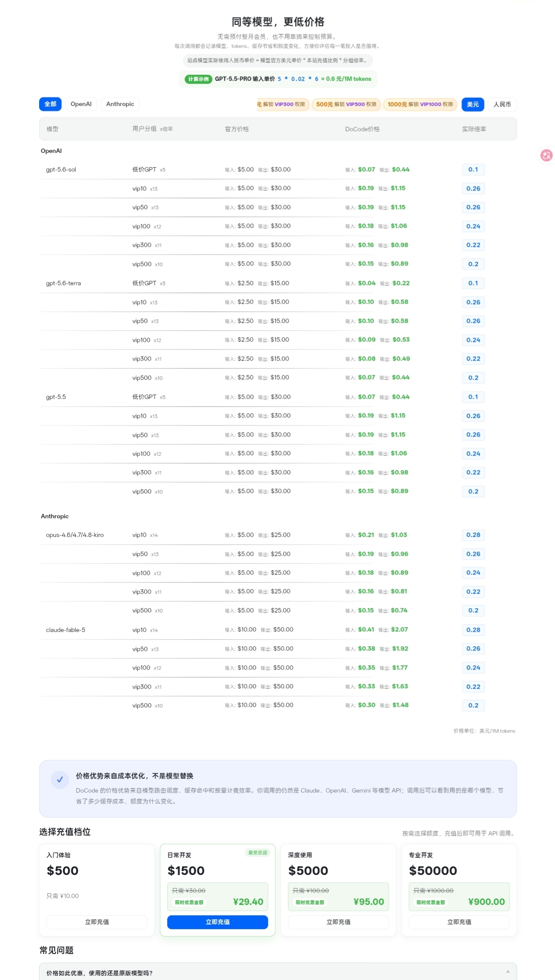Click the $2.07 output price
The width and height of the screenshot is (555, 980).
pyautogui.click(x=399, y=630)
